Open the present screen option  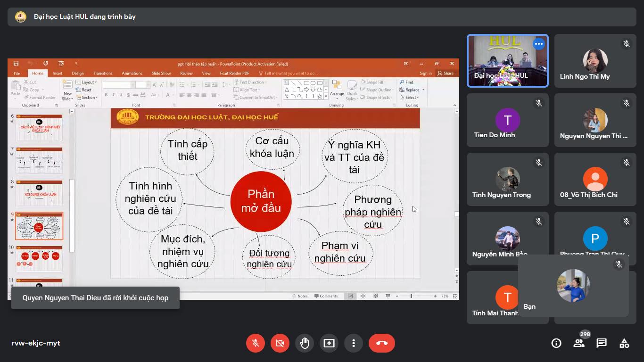[x=329, y=343]
